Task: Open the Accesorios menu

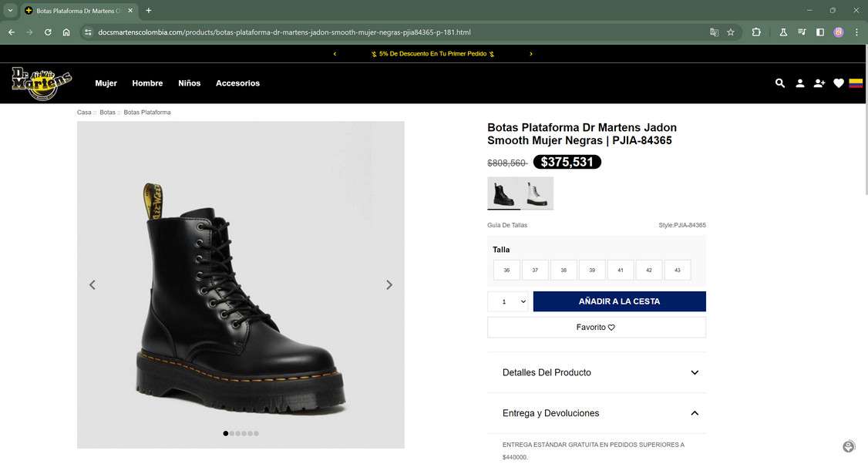Action: 237,83
